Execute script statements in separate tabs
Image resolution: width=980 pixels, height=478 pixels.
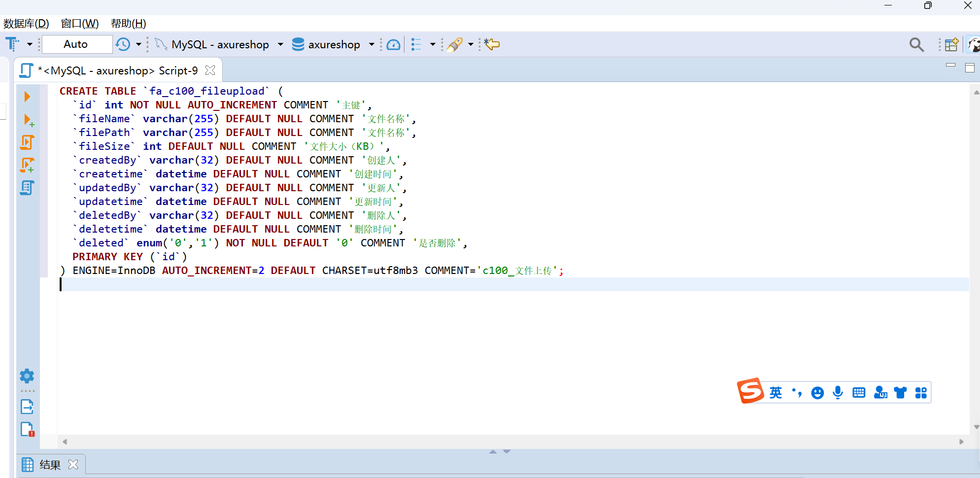click(x=28, y=165)
